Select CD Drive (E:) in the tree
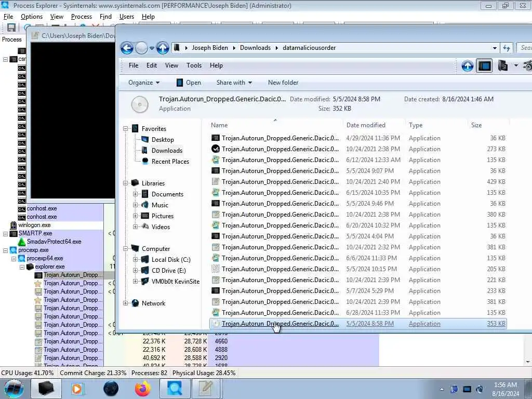The height and width of the screenshot is (399, 532). 168,270
